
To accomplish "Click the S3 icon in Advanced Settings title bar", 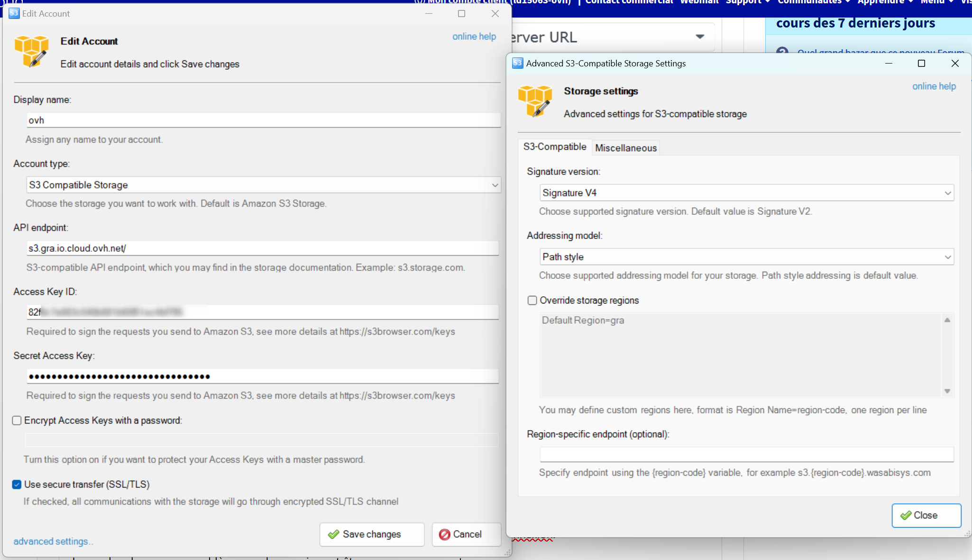I will tap(517, 63).
